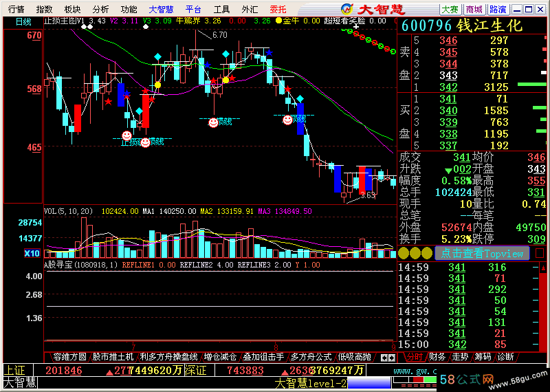Click the first yellow circle next to Topview
The height and width of the screenshot is (392, 550).
[x=404, y=253]
